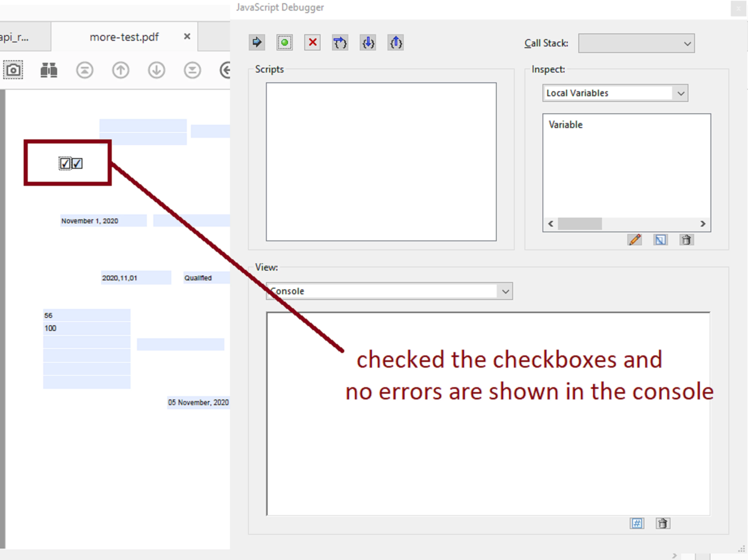
Task: Uncheck the second checkbox in PDF
Action: [x=77, y=164]
